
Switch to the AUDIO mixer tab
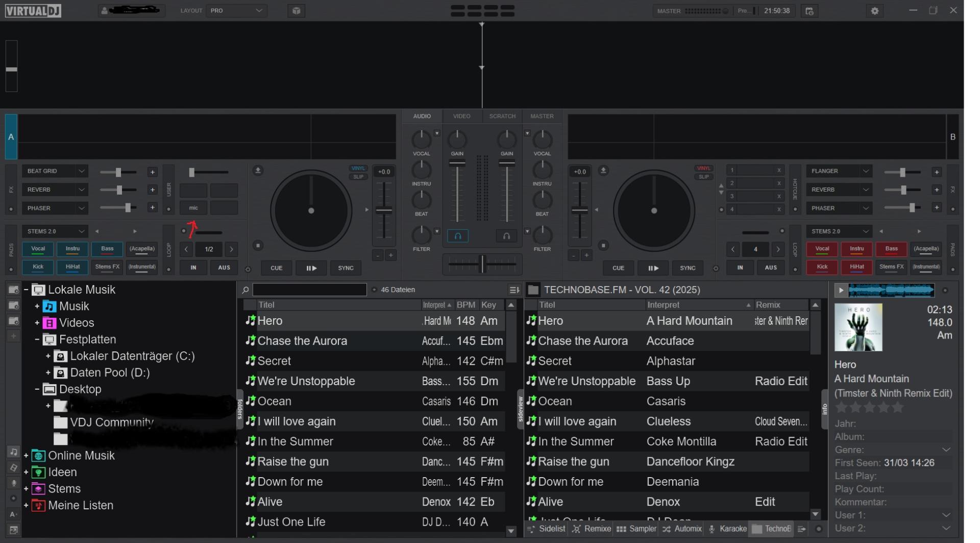[422, 116]
